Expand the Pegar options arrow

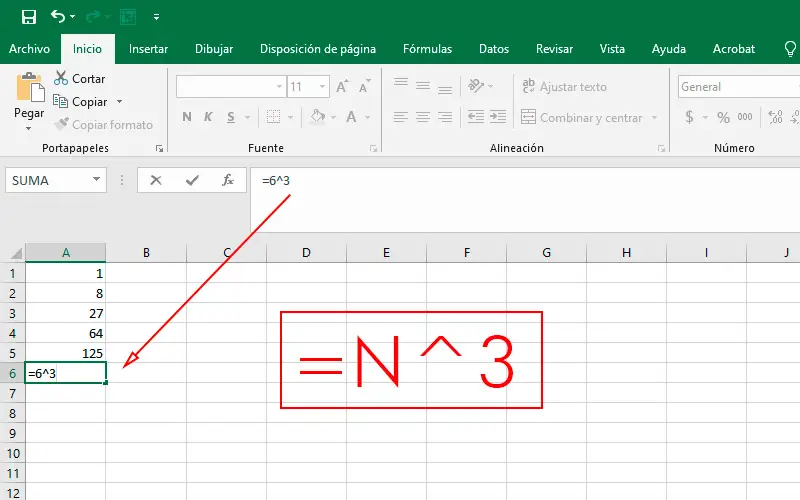29,129
